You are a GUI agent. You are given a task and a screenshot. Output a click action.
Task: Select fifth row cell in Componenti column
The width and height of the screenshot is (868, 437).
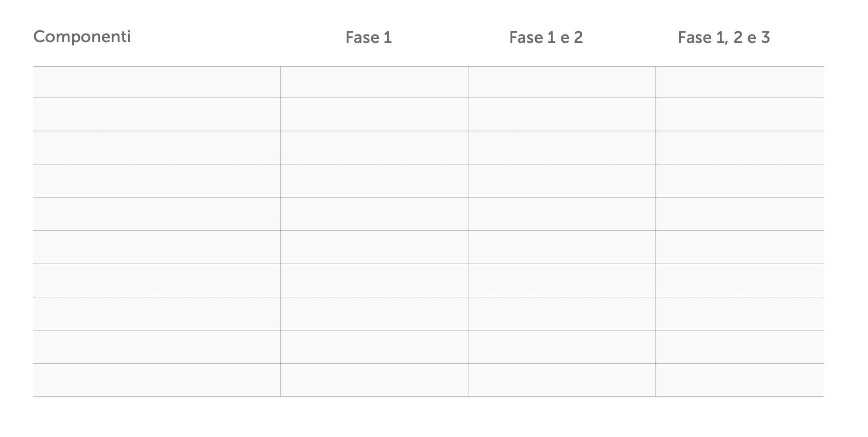156,214
